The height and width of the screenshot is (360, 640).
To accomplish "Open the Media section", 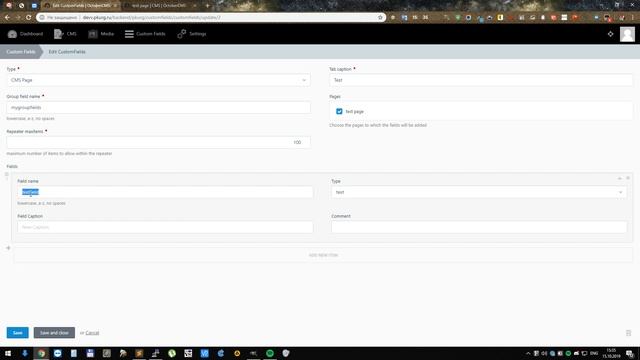I will pos(101,34).
